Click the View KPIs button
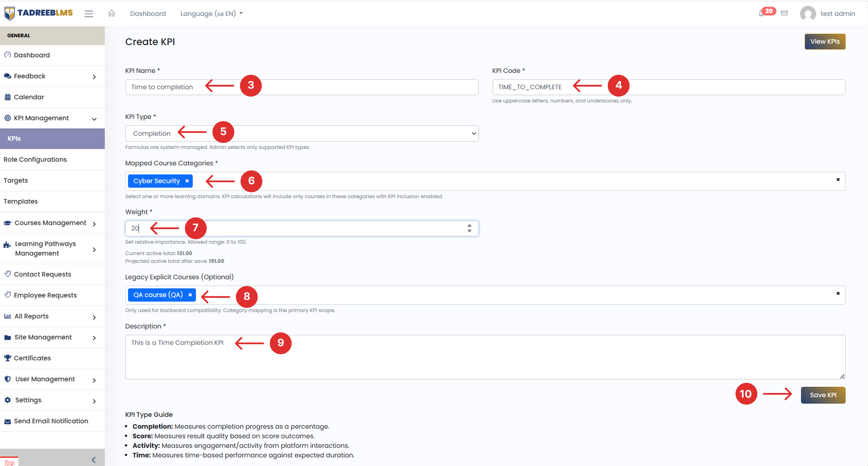868x466 pixels. (x=825, y=41)
